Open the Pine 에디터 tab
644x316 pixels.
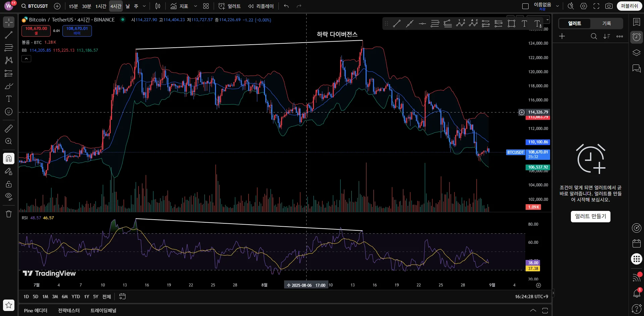[36, 311]
